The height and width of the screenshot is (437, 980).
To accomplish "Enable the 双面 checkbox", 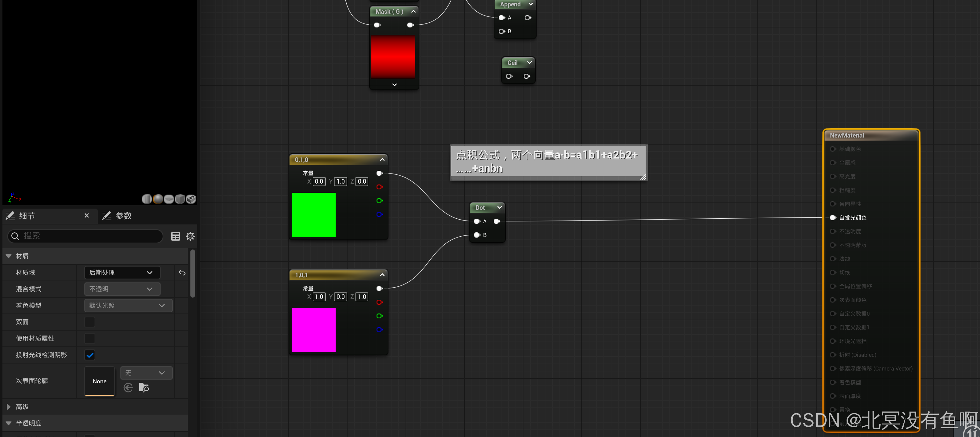I will (x=90, y=322).
